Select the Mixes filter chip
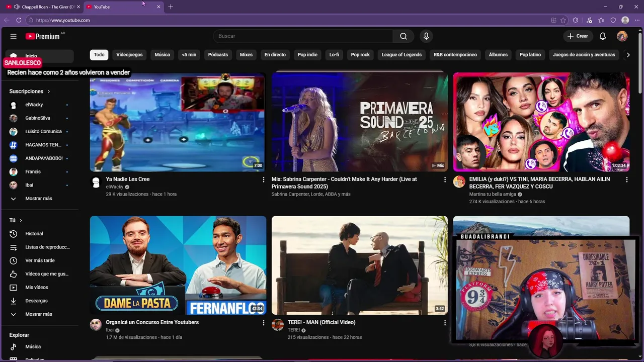The width and height of the screenshot is (644, 362). point(246,55)
